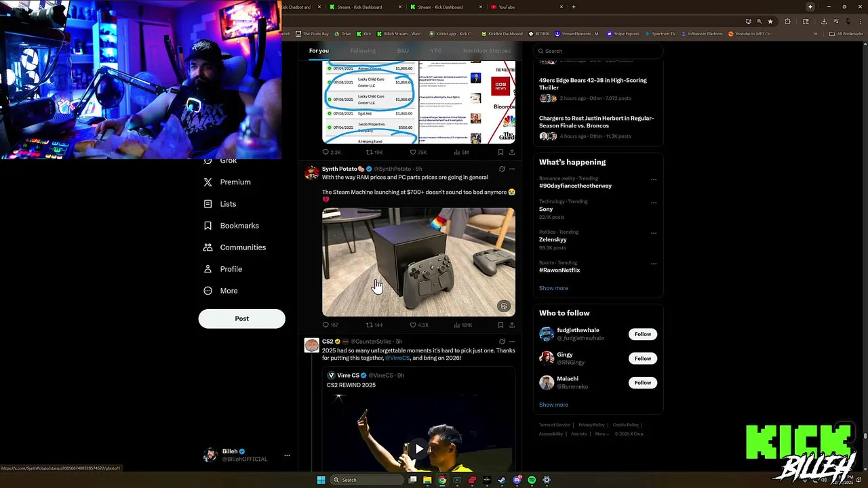Bookmark the Synth Potato post
Screen dimensions: 868x488
point(500,325)
